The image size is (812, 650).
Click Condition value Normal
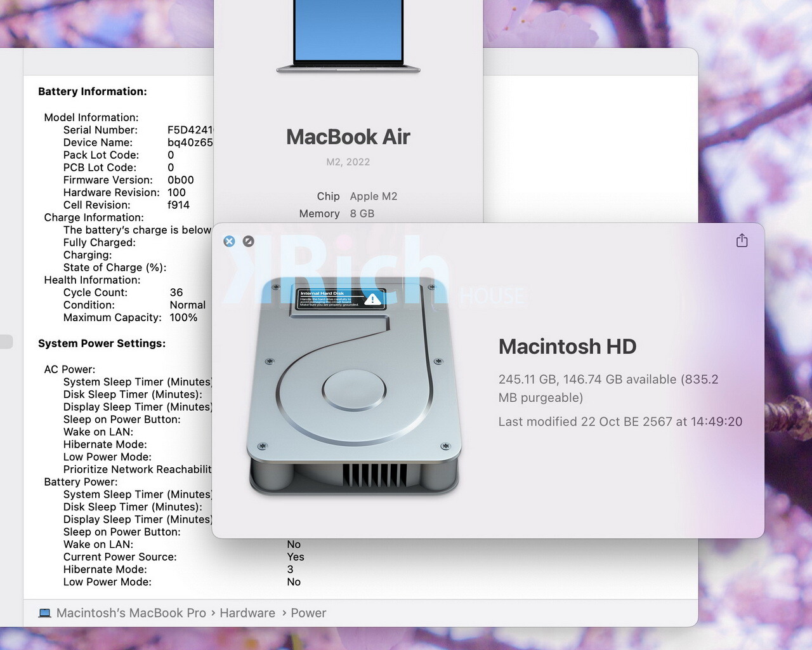(x=188, y=305)
